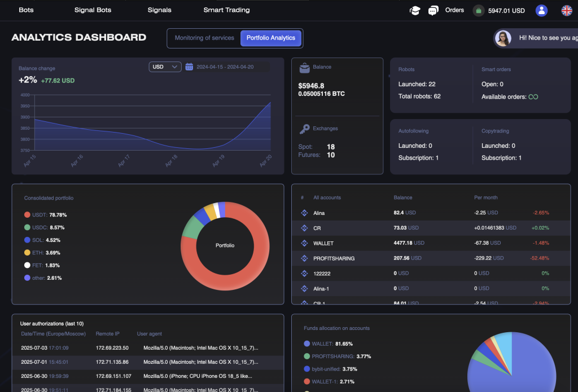
Task: Click the Exchanges key icon
Action: [x=304, y=129]
